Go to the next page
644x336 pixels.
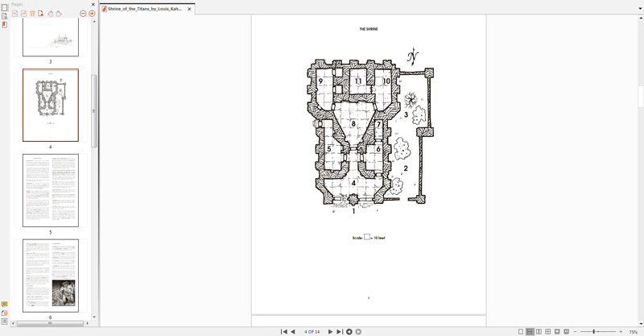pyautogui.click(x=330, y=332)
